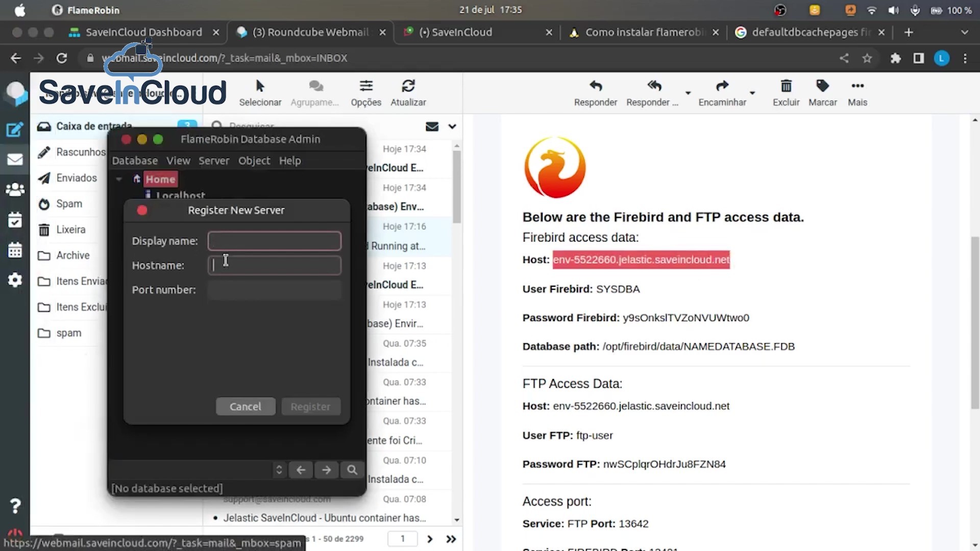Click the contacts icon in the left sidebar

(x=15, y=189)
